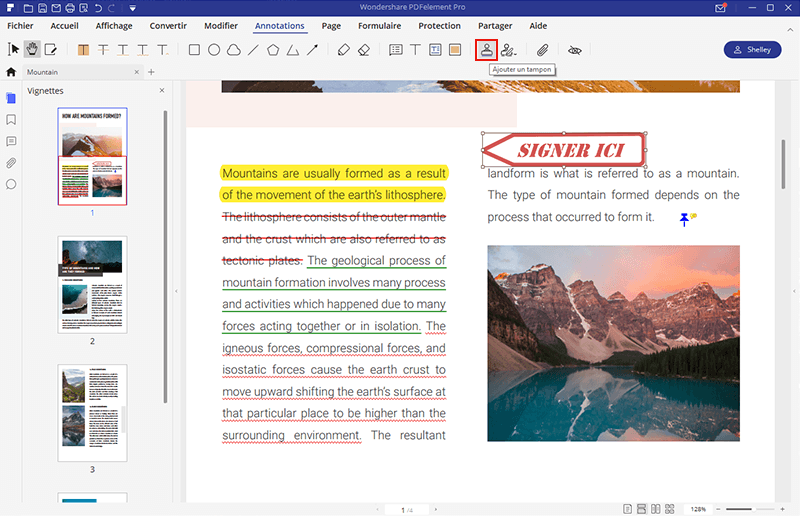Open the notifications mail icon

[720, 8]
